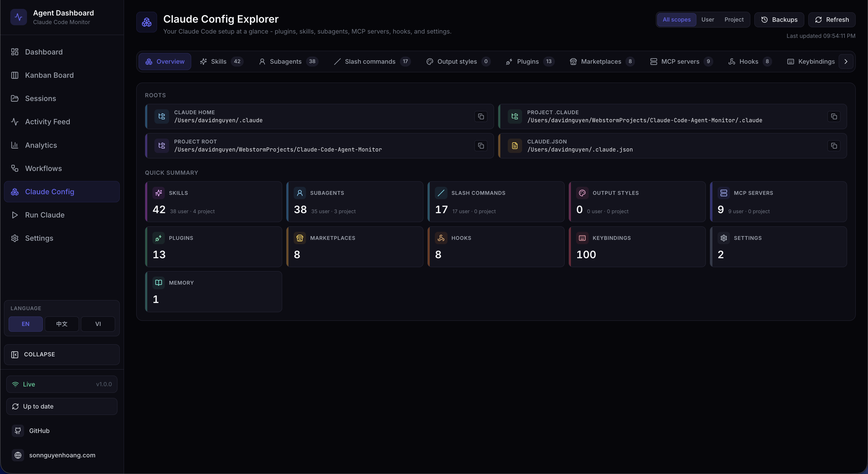868x474 pixels.
Task: Click the Last updated 09:54:11 PM text
Action: point(821,36)
